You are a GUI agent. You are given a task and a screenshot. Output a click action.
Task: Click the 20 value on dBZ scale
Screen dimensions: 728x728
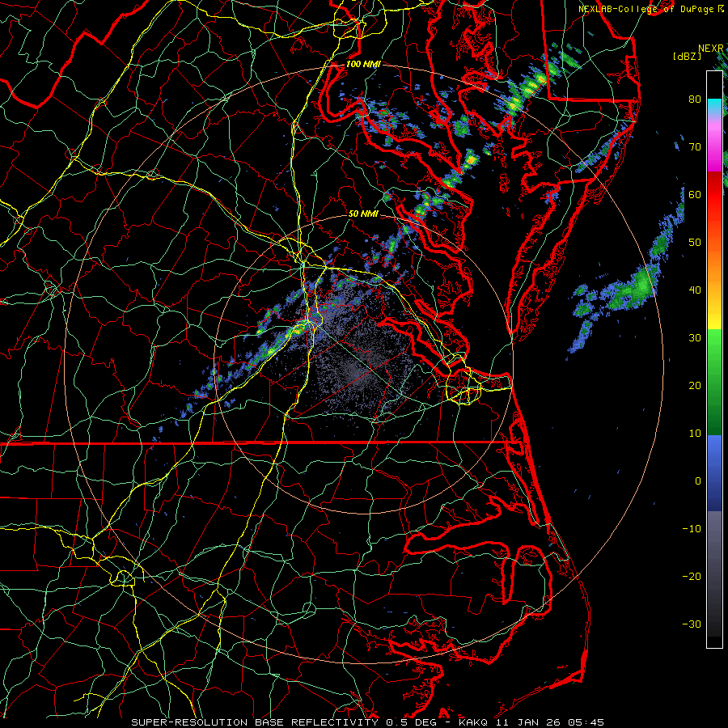click(x=695, y=386)
